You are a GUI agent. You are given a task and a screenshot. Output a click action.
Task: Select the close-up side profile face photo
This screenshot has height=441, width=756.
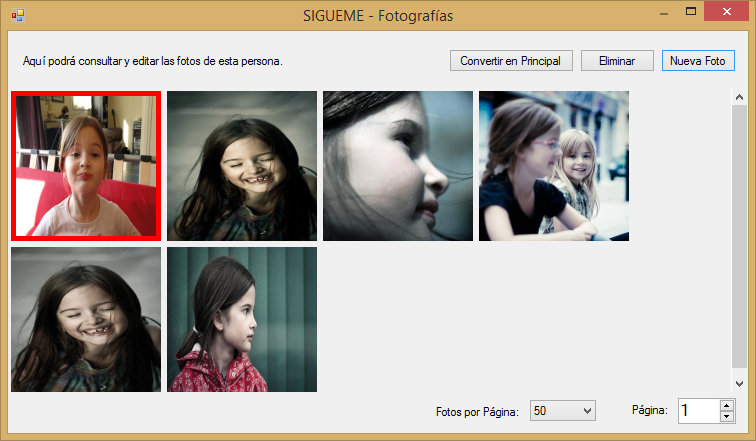tap(398, 166)
